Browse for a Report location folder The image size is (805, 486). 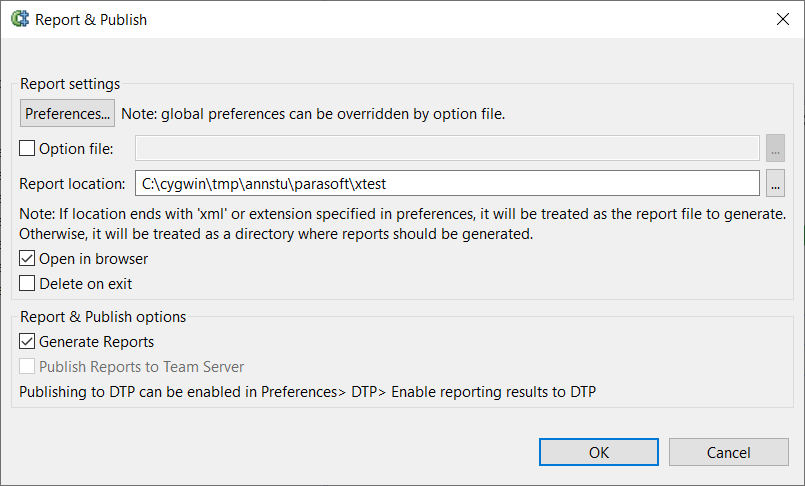775,183
